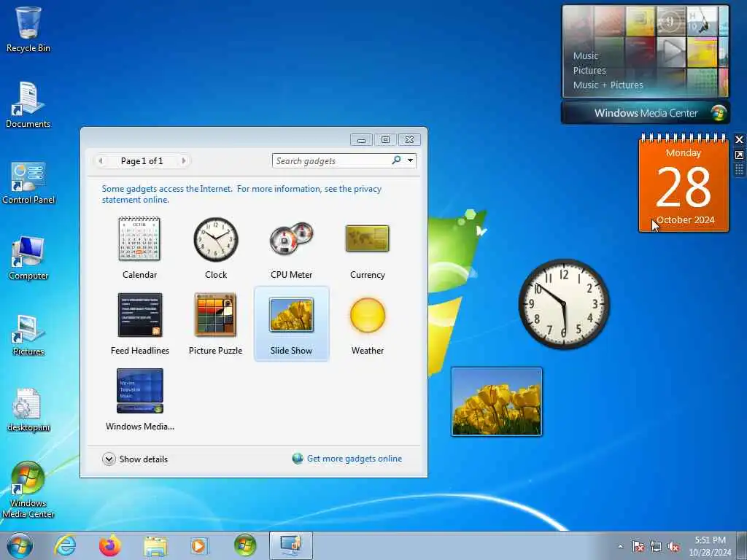This screenshot has height=560, width=747.
Task: Click the desktop Slide Show tulips thumbnail
Action: click(x=496, y=402)
